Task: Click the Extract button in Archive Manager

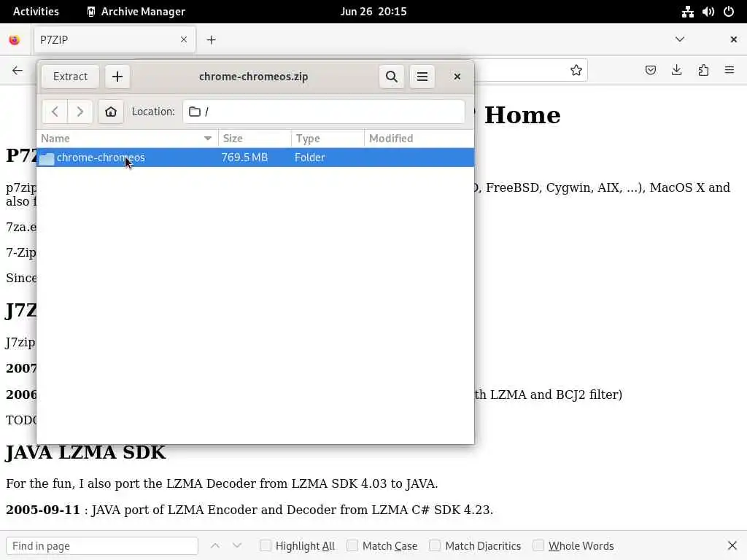Action: [70, 77]
